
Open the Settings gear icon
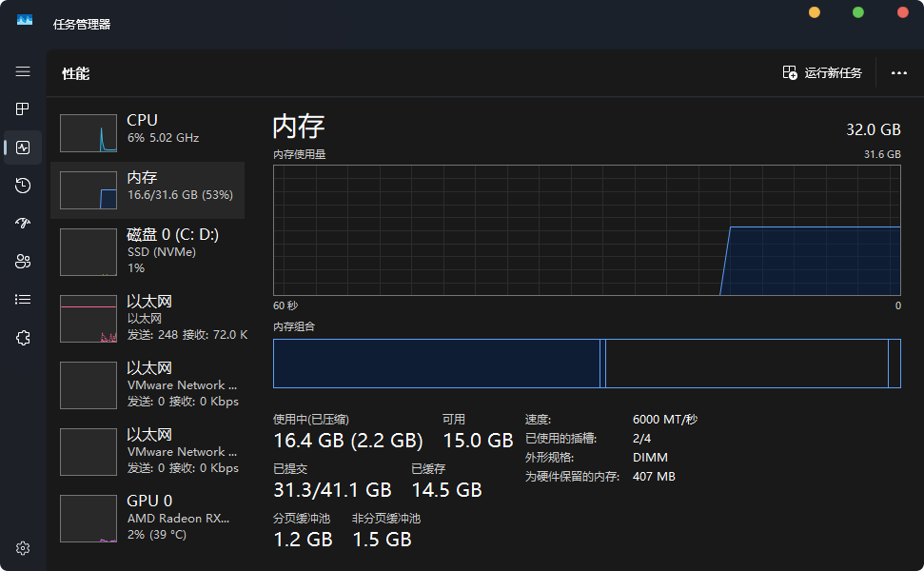click(23, 548)
